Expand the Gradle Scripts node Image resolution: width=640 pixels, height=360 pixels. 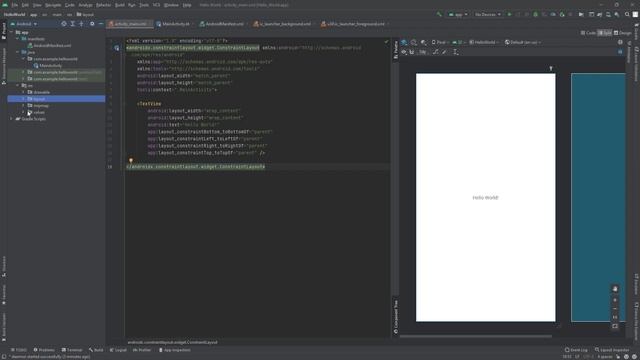(11, 119)
